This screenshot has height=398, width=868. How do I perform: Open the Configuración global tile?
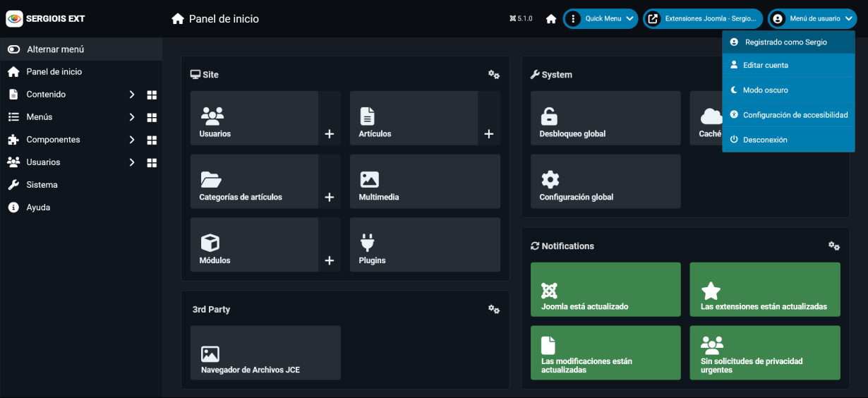pyautogui.click(x=605, y=181)
